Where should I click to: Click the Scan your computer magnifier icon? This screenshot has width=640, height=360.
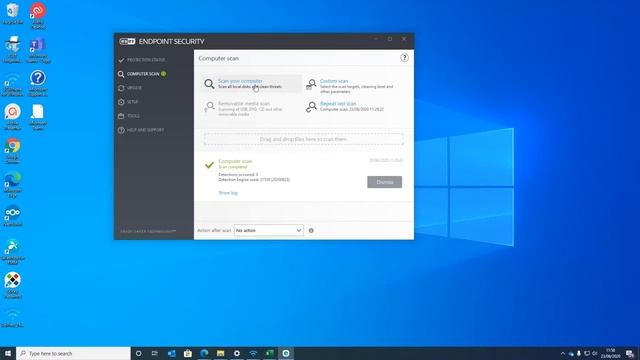point(209,84)
